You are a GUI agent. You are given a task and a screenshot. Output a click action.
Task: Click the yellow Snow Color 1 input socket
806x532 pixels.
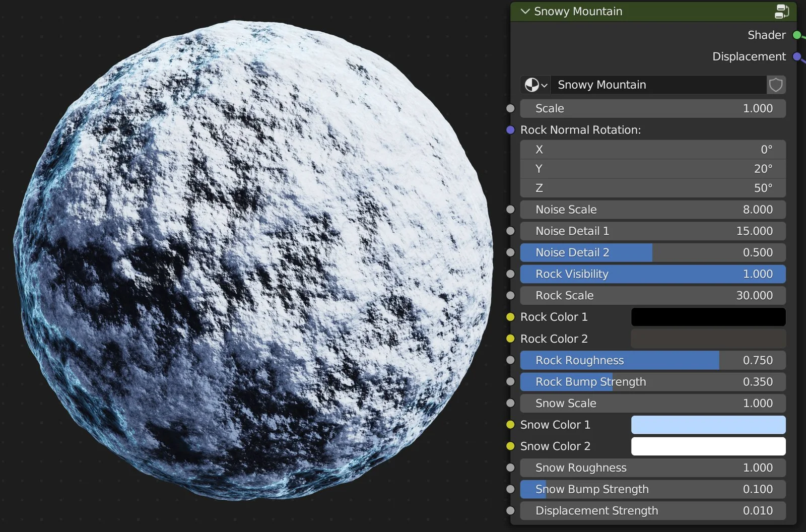click(x=510, y=425)
